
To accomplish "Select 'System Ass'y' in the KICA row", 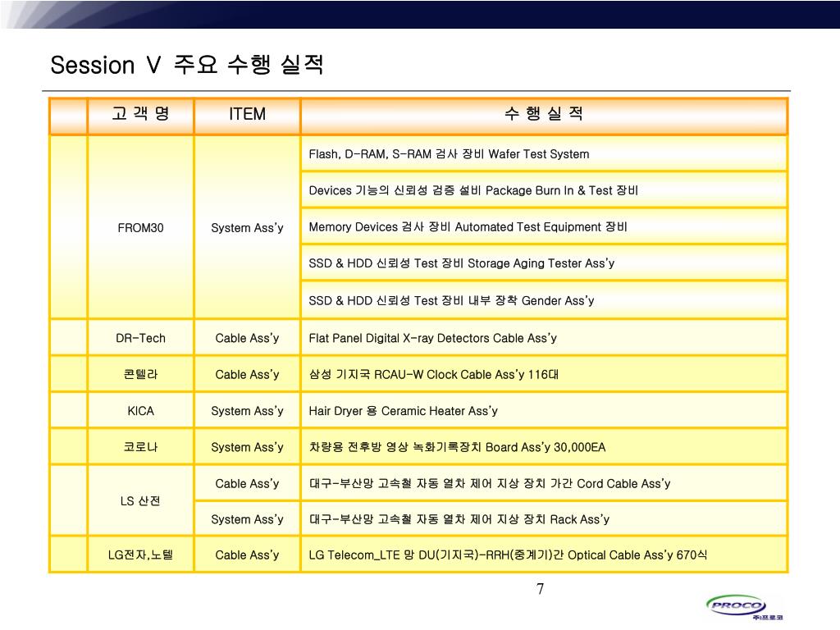I will click(x=247, y=411).
